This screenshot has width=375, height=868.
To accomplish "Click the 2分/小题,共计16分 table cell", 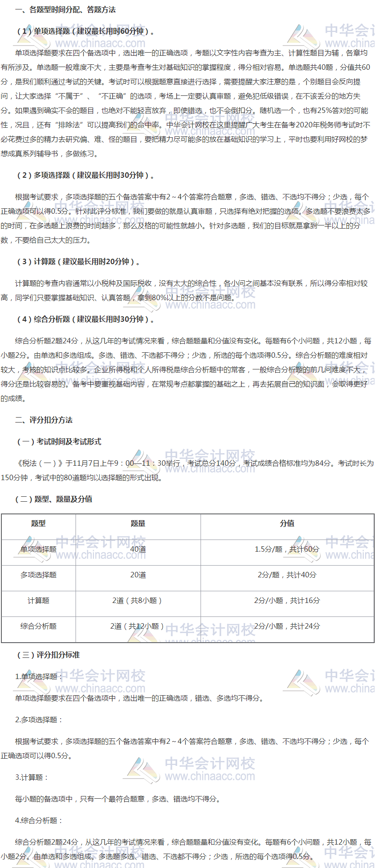I will (287, 600).
